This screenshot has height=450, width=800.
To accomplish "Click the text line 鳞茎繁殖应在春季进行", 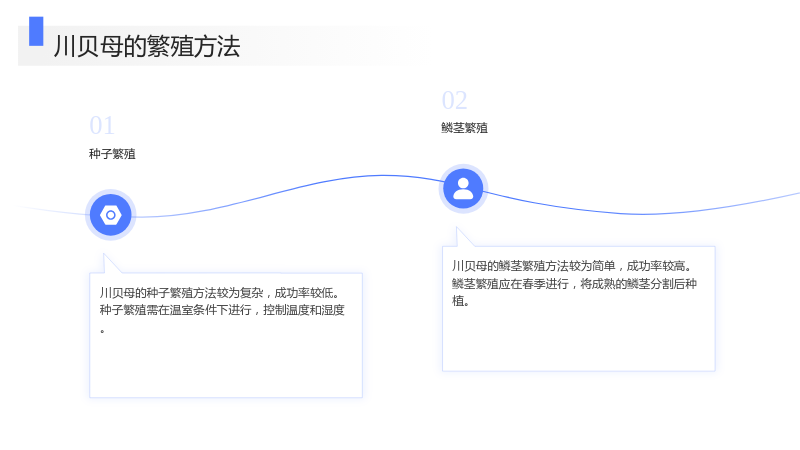I will [x=510, y=284].
